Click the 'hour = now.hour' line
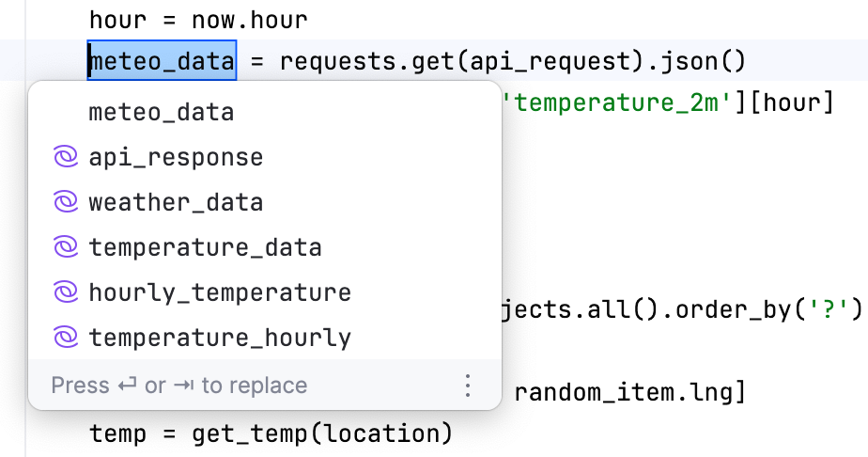Image resolution: width=868 pixels, height=457 pixels. (x=198, y=21)
